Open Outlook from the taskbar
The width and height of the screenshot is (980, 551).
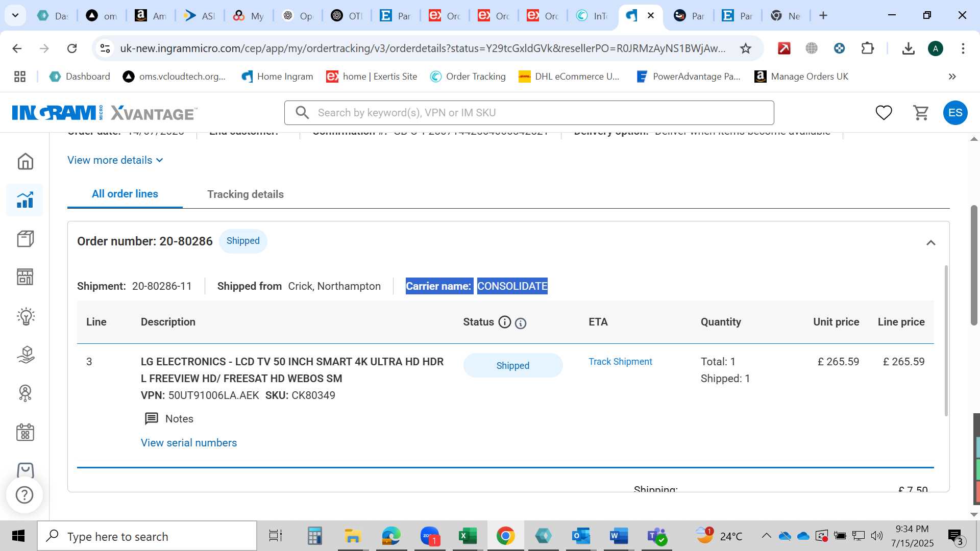coord(581,536)
